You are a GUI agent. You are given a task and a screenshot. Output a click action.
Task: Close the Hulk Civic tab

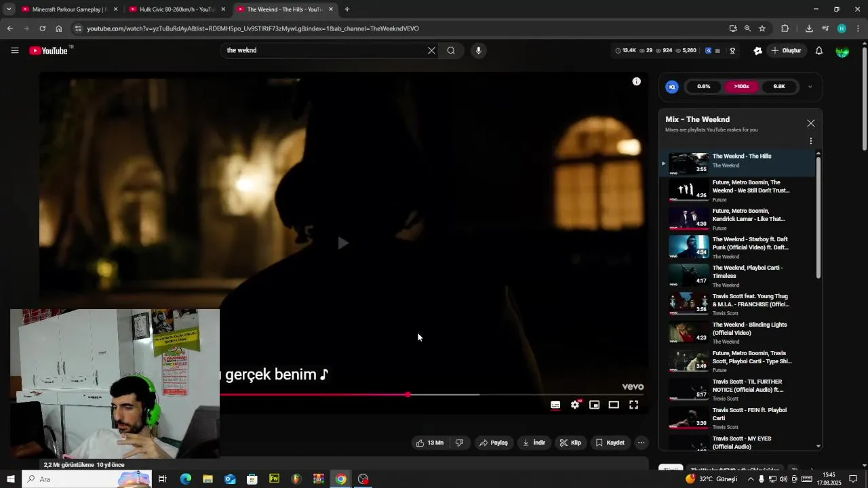tap(223, 9)
